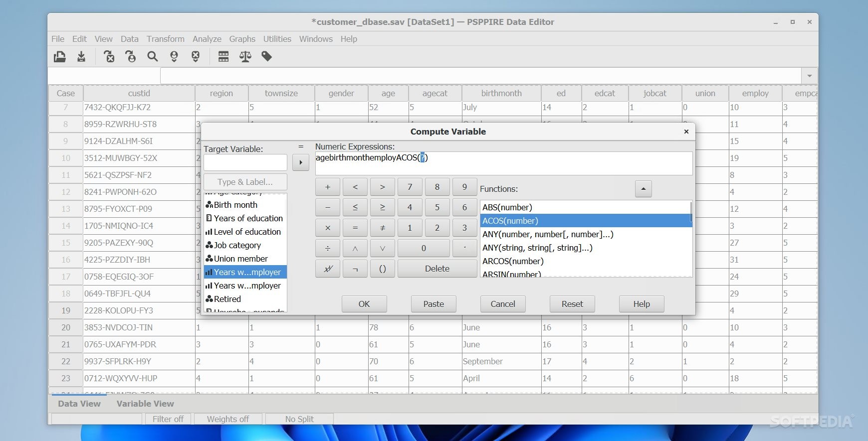Close the Compute Variable dialog

coord(686,132)
